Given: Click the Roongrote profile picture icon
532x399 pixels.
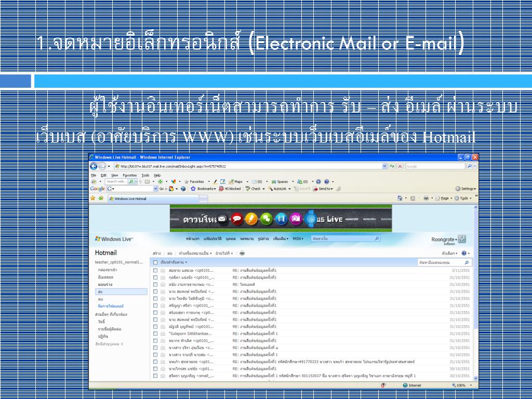Looking at the screenshot, I should (x=462, y=239).
